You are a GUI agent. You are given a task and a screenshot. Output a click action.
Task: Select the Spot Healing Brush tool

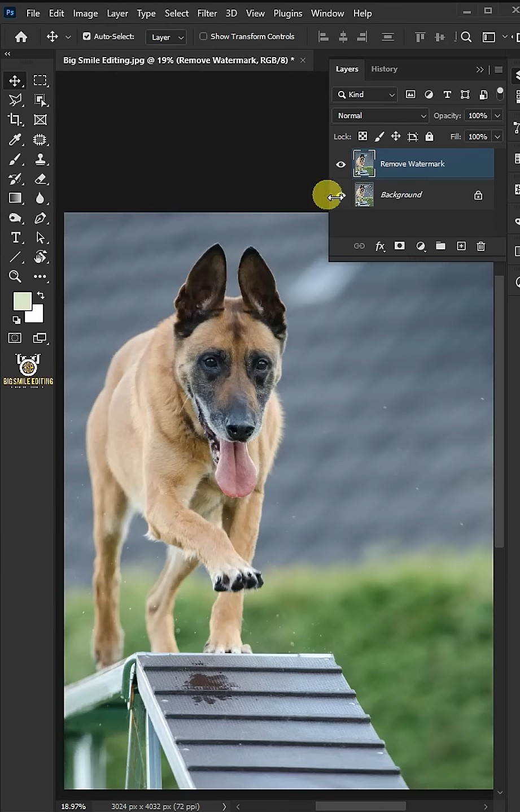coord(40,140)
